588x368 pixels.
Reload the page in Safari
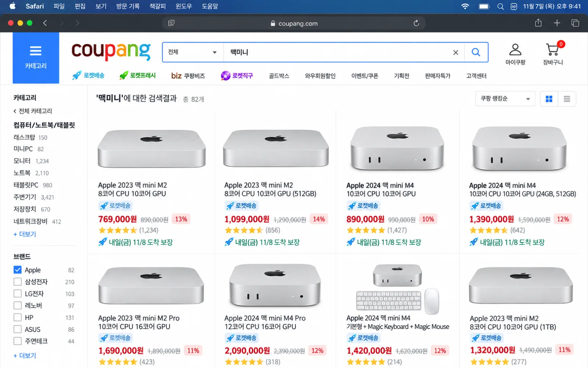tap(416, 23)
